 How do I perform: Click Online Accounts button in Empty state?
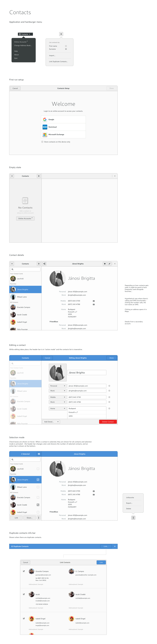click(x=25, y=219)
